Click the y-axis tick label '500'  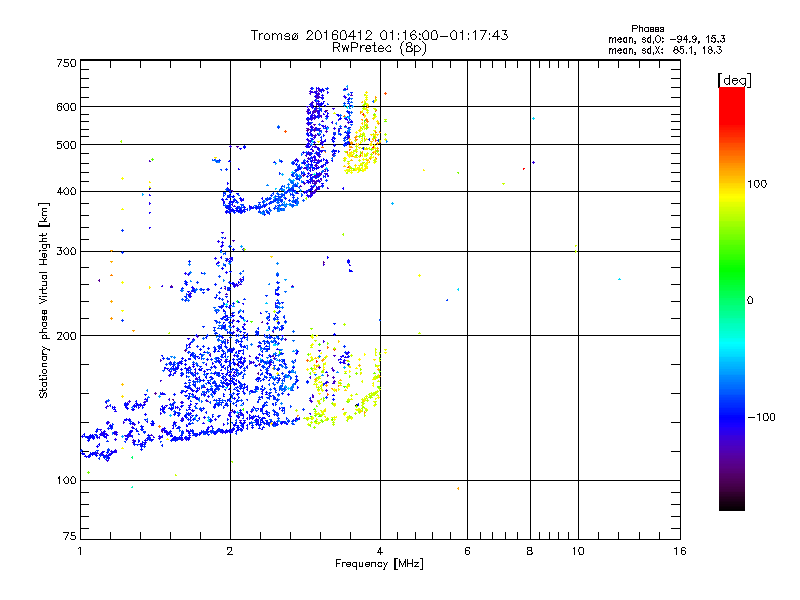66,145
